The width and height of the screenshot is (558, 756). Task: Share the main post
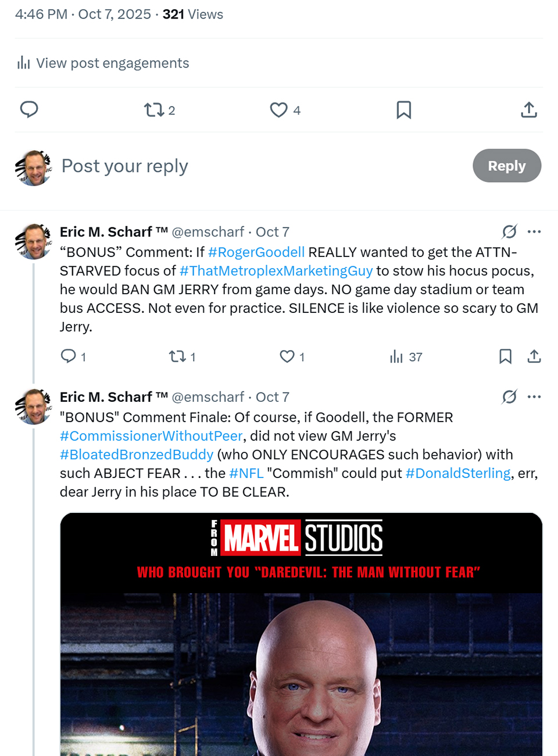(x=528, y=110)
